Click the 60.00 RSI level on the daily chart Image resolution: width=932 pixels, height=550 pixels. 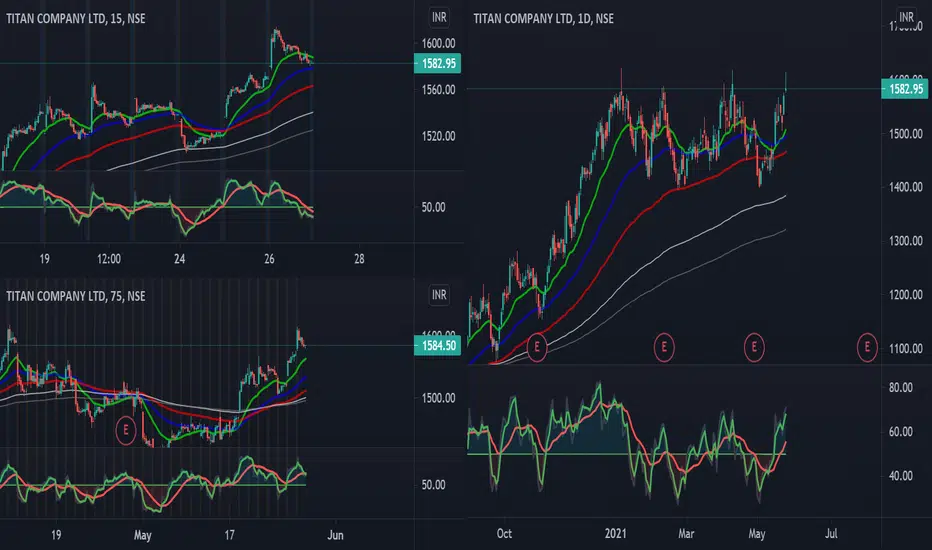[x=900, y=432]
